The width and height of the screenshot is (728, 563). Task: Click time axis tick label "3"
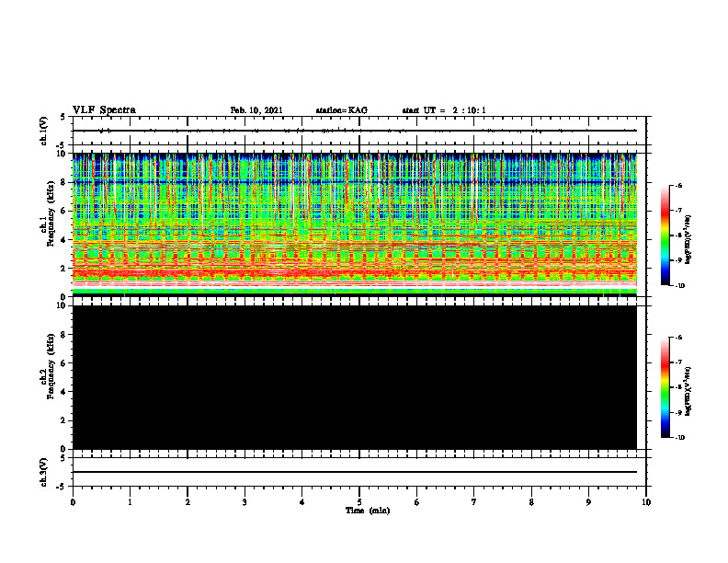tap(245, 502)
